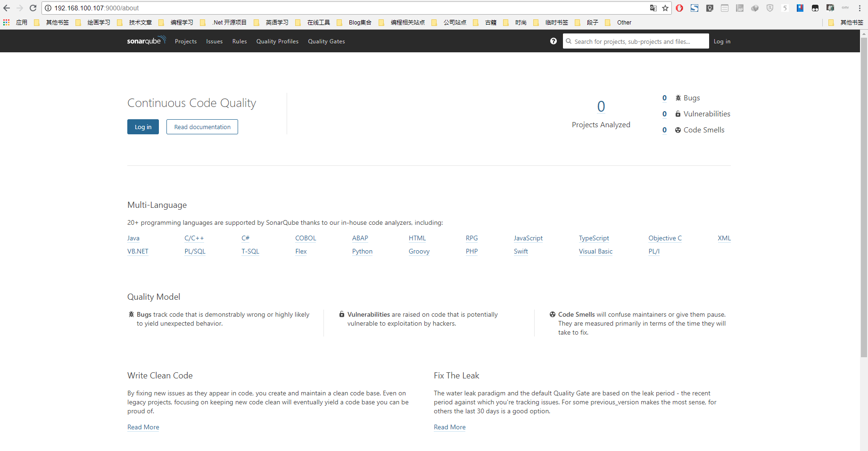Click the page vertical scrollbar

tap(864, 197)
